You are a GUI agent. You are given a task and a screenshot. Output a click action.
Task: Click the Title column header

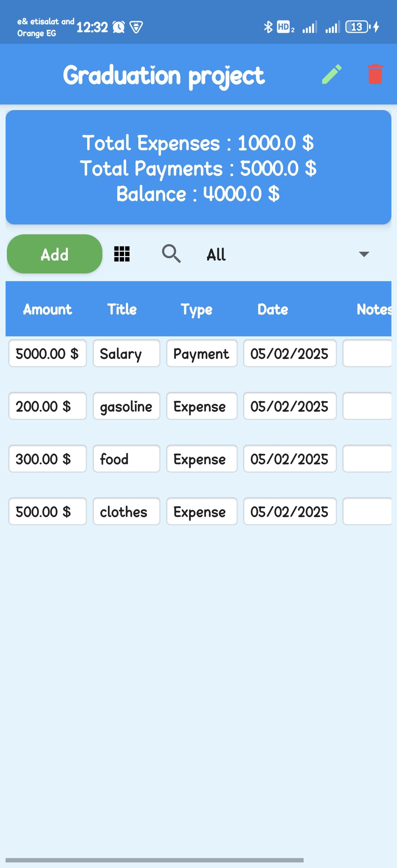click(122, 309)
